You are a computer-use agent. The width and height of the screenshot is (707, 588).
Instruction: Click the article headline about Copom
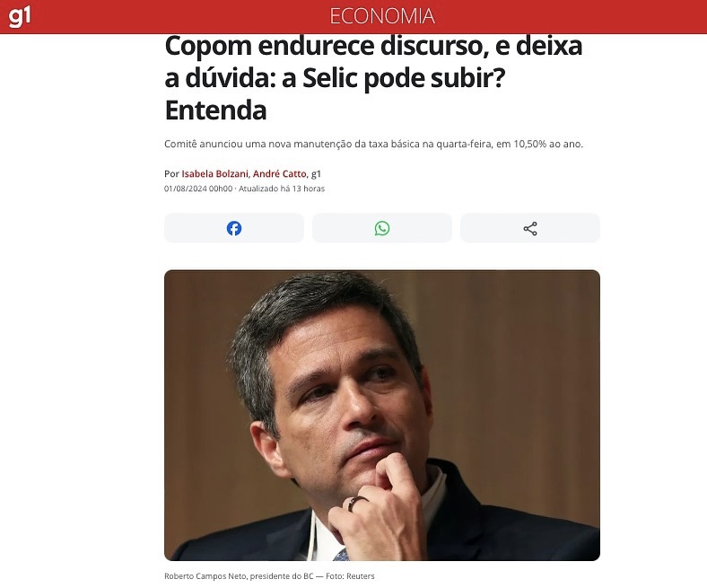373,77
